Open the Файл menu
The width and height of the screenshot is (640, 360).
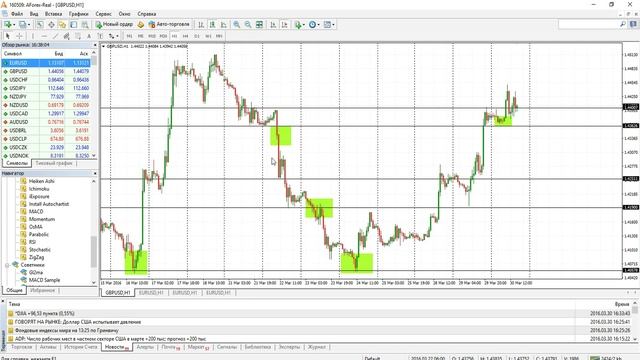tap(17, 14)
